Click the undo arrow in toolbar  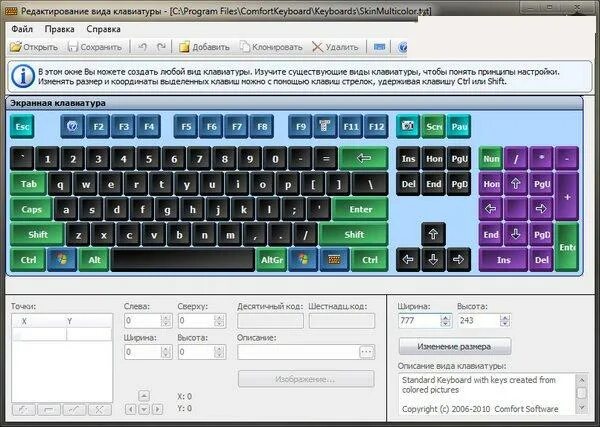click(142, 47)
